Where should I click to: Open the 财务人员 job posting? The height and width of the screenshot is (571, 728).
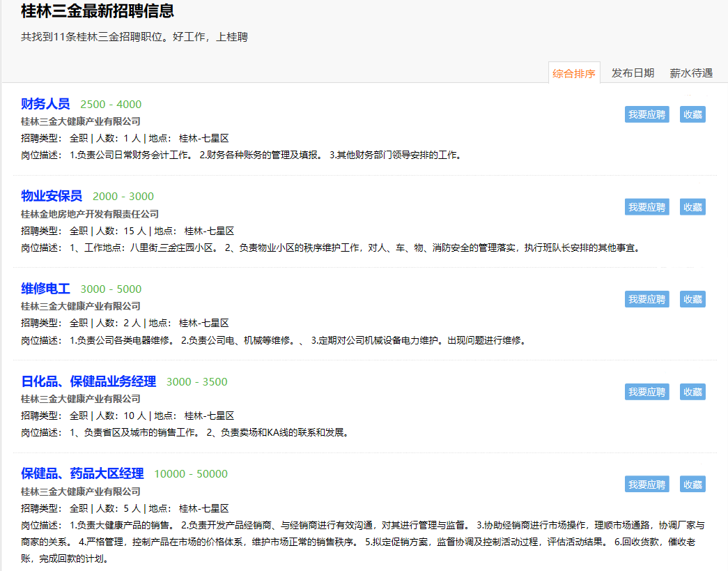[x=45, y=104]
